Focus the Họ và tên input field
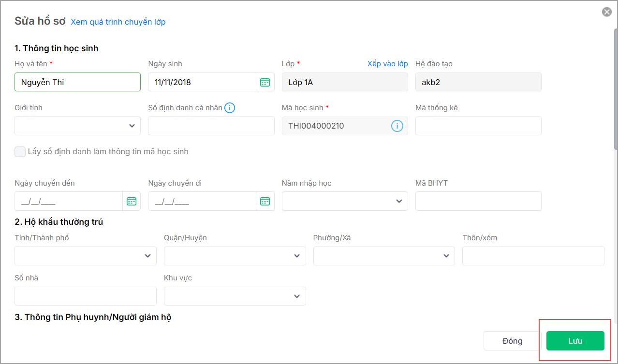The height and width of the screenshot is (364, 618). 77,82
